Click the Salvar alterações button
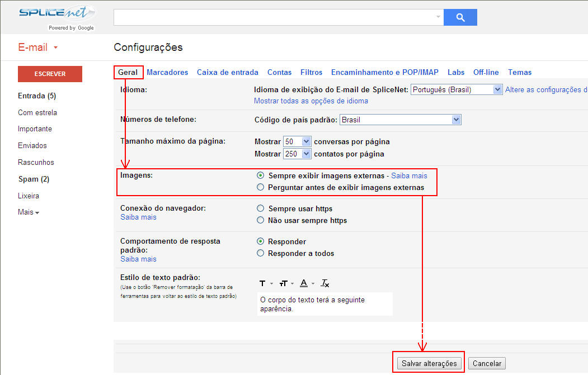 pos(429,363)
